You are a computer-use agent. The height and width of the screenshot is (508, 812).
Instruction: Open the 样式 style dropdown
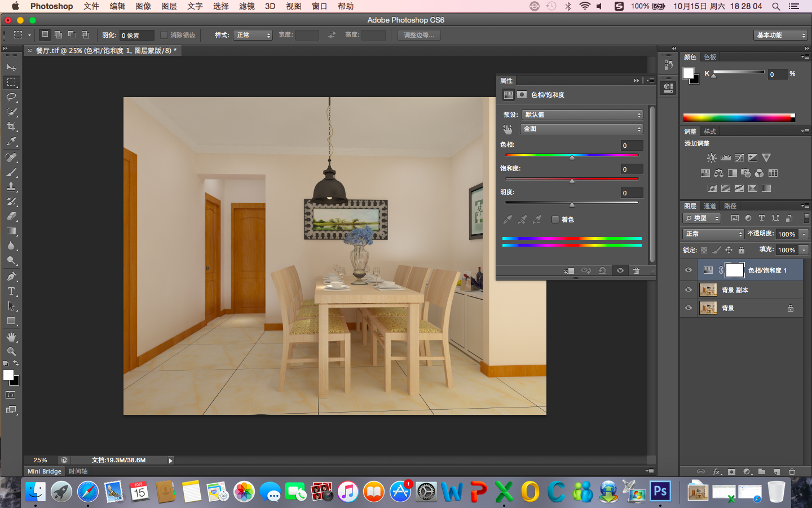pos(253,35)
